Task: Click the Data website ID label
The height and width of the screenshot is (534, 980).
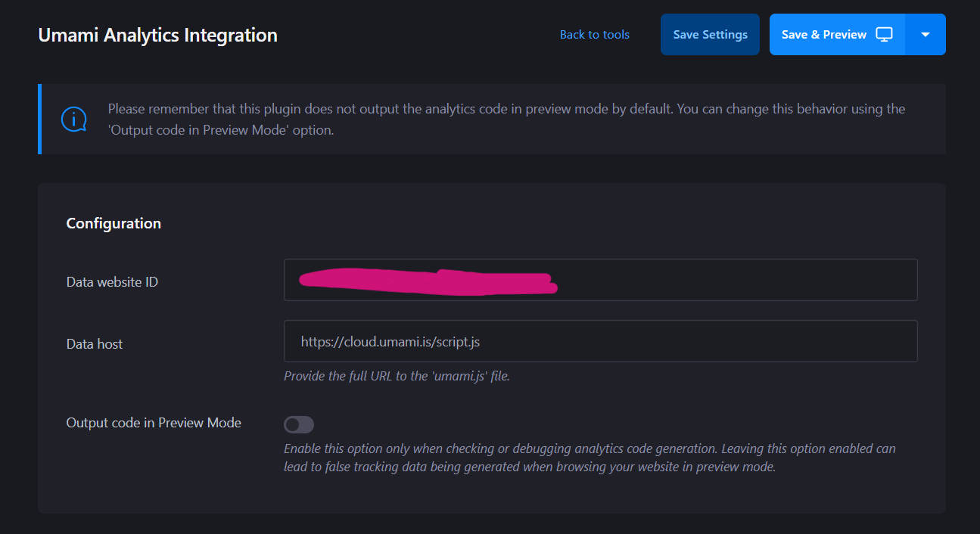Action: (112, 282)
